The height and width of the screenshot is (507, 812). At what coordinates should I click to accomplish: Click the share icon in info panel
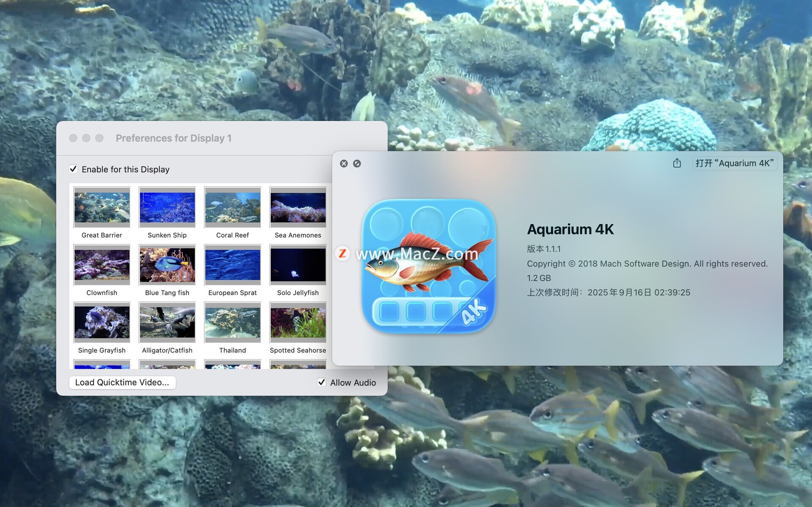click(x=677, y=163)
